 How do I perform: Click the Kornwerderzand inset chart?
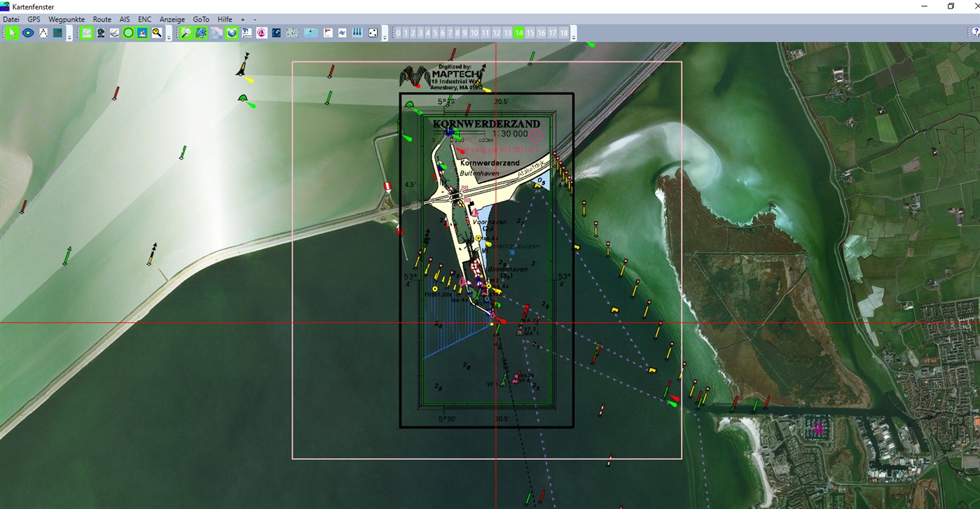click(x=487, y=259)
